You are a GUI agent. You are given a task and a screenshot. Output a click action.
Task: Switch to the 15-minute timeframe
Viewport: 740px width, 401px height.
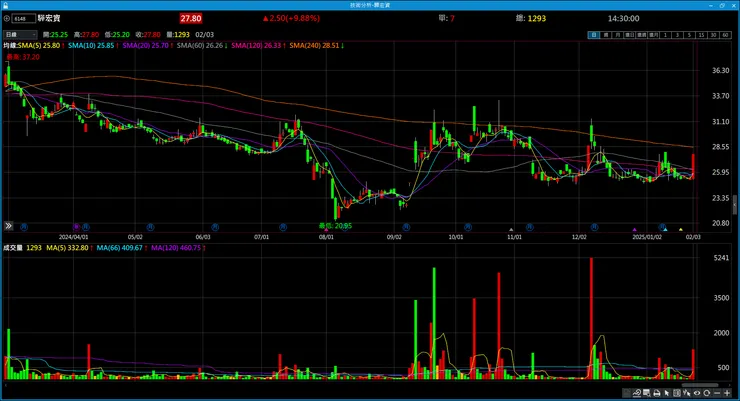pyautogui.click(x=701, y=35)
